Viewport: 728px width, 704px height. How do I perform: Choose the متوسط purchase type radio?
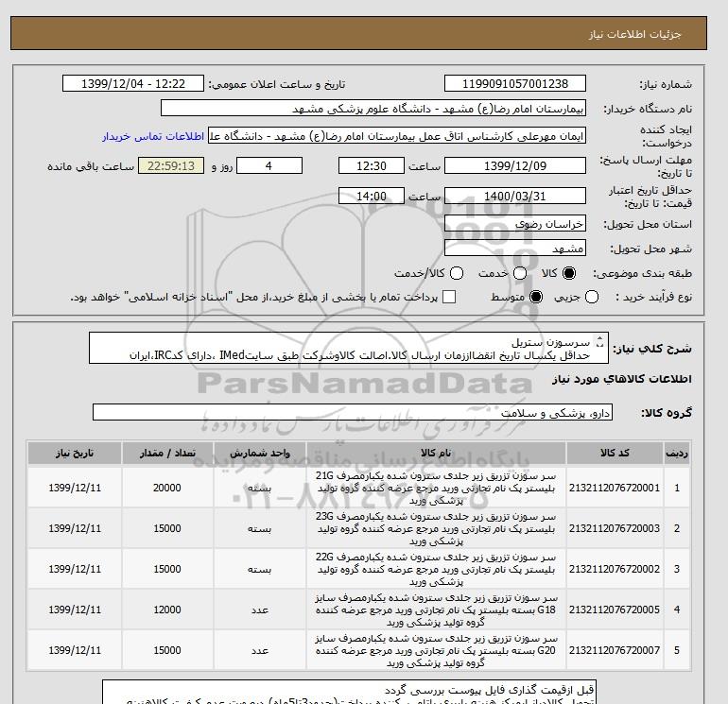[x=536, y=297]
